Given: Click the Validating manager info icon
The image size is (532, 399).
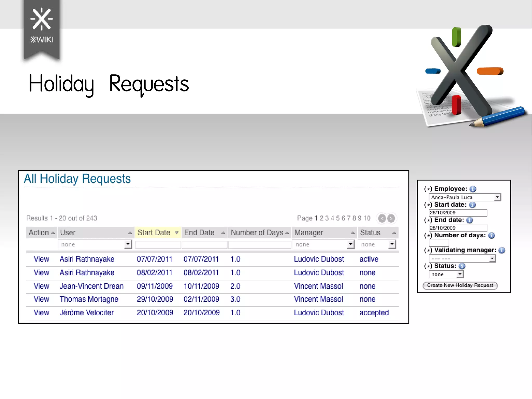Looking at the screenshot, I should [x=502, y=250].
